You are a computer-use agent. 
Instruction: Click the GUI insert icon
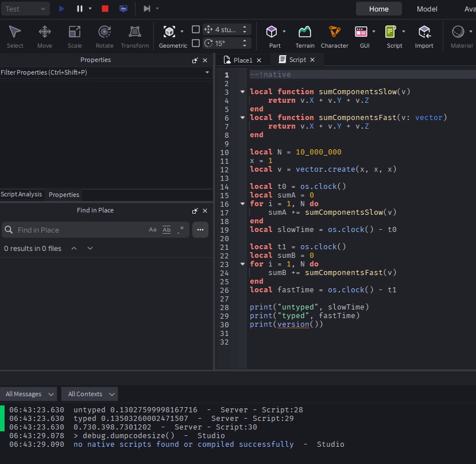361,32
